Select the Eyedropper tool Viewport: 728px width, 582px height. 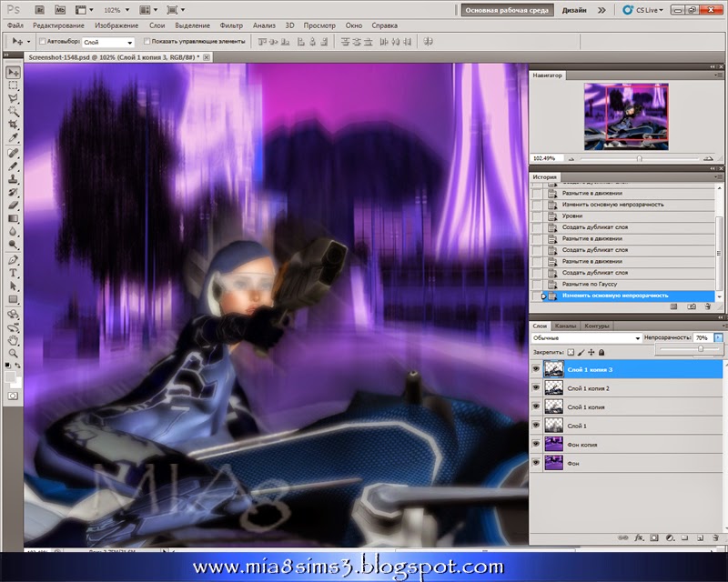[x=13, y=137]
